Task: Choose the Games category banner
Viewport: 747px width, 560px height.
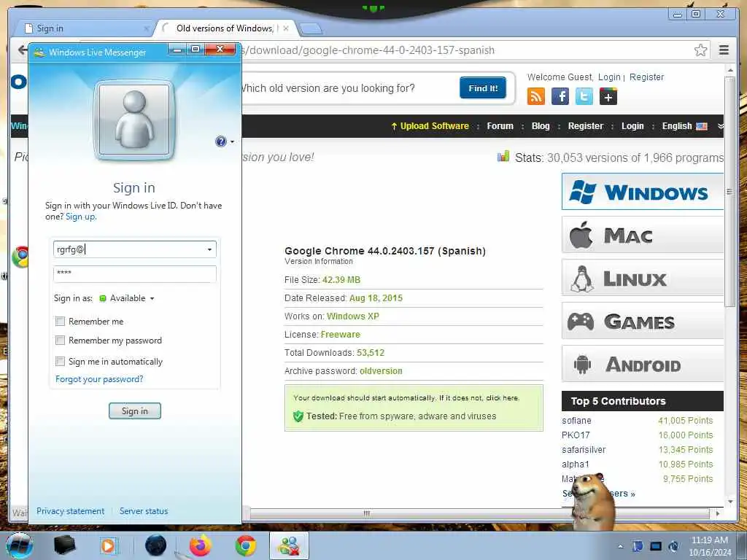Action: (x=643, y=321)
